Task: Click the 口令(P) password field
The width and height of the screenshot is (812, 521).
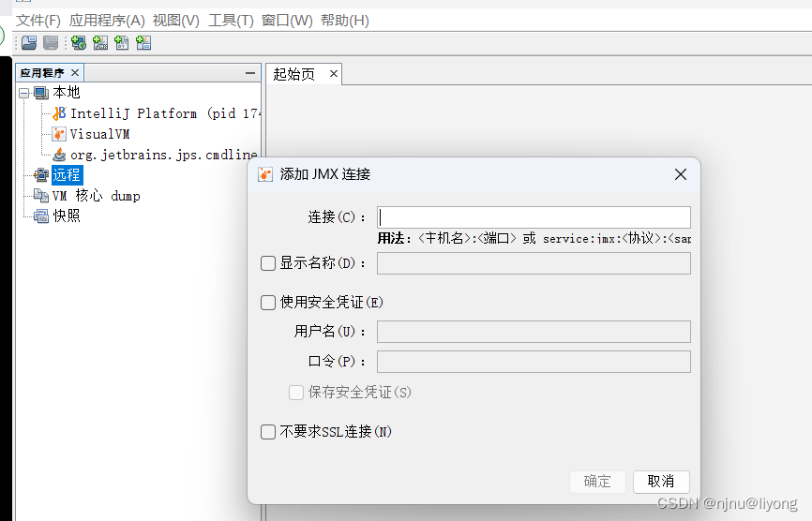Action: [534, 362]
